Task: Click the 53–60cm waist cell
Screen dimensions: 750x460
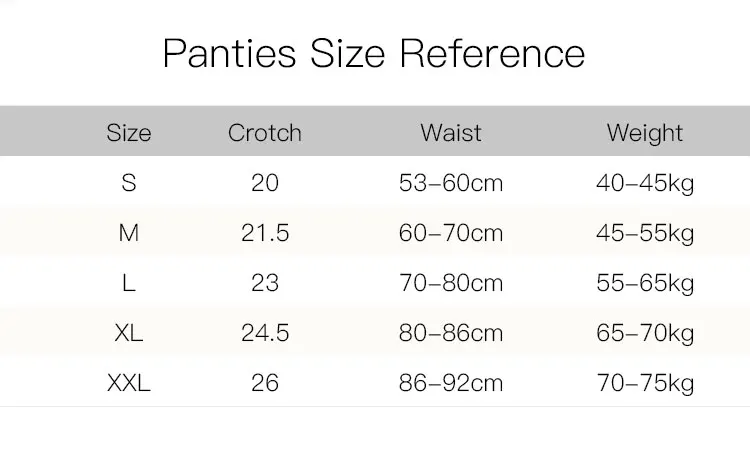Action: (x=451, y=183)
